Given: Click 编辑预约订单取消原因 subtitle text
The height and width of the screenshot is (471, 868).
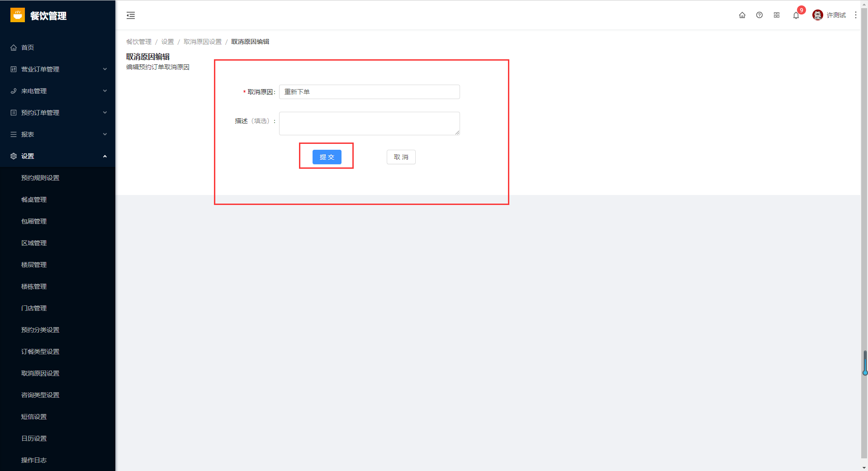Looking at the screenshot, I should [x=158, y=67].
